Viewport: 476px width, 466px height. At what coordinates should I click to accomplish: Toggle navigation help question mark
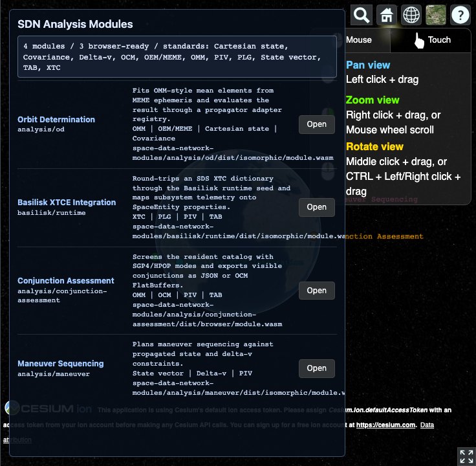tap(460, 15)
